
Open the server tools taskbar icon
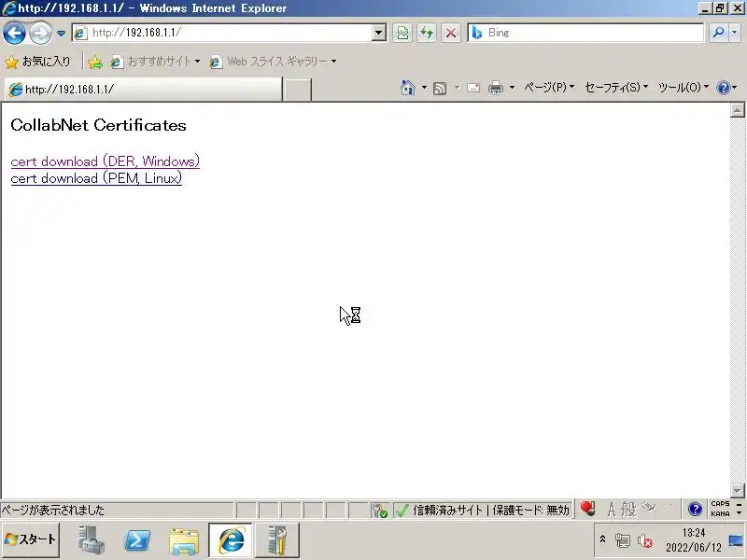point(277,540)
